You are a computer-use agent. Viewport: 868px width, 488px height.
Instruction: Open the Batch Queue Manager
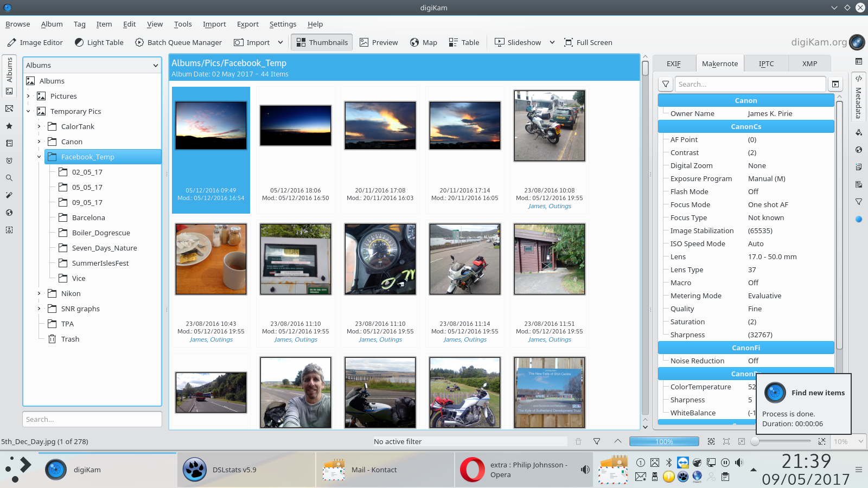(178, 42)
